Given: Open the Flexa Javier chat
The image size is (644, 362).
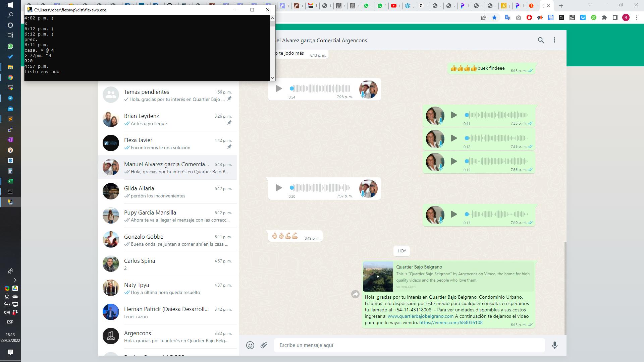Looking at the screenshot, I should click(x=168, y=143).
